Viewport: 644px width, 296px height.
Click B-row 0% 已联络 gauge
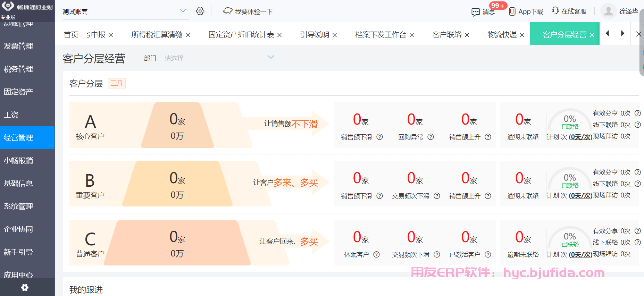pos(570,178)
